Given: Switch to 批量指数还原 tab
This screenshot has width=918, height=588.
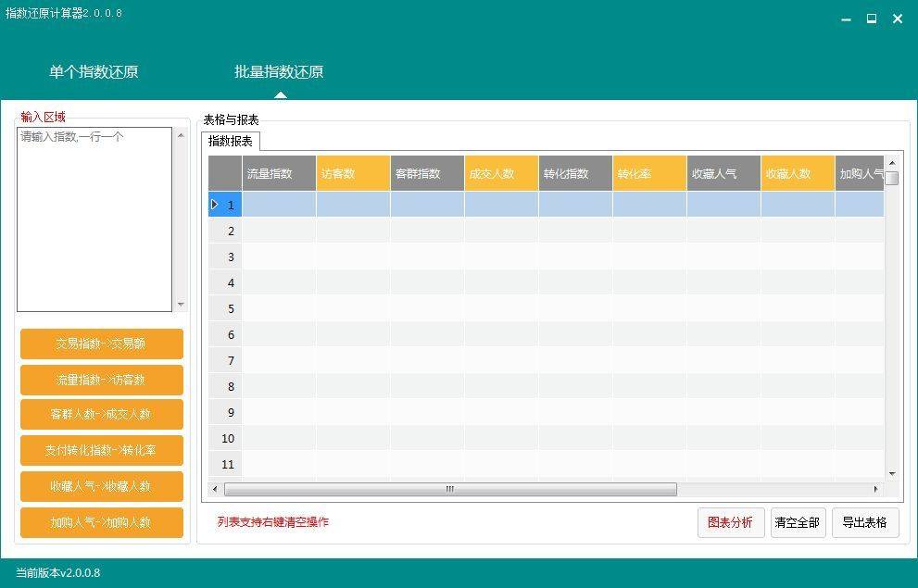Looking at the screenshot, I should (279, 72).
